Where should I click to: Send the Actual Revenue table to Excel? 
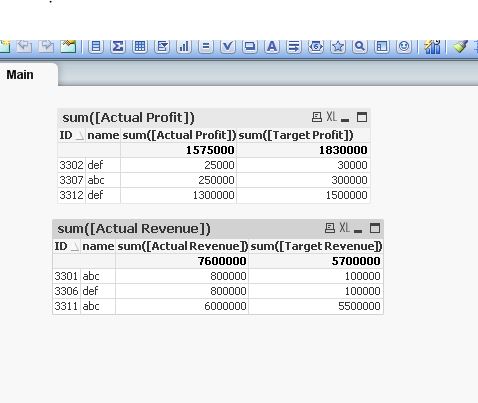345,228
